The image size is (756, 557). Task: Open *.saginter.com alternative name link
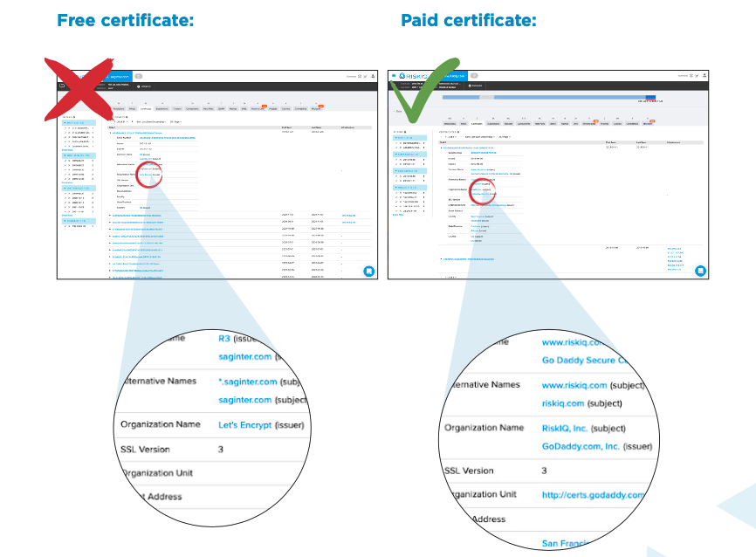click(x=248, y=382)
